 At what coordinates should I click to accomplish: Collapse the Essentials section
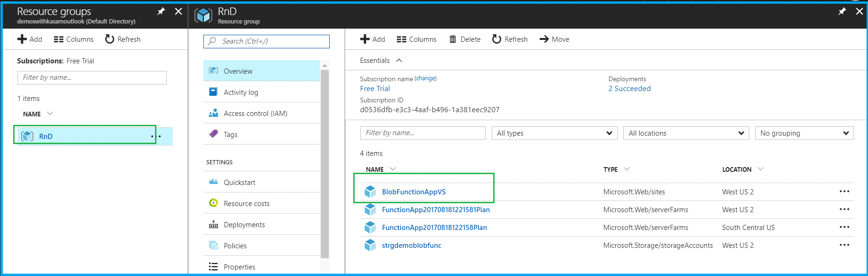(x=399, y=60)
